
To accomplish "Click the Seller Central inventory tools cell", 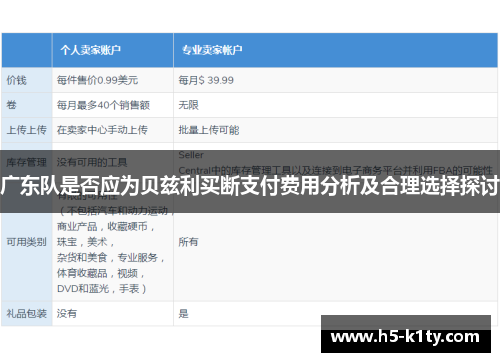I will click(335, 163).
